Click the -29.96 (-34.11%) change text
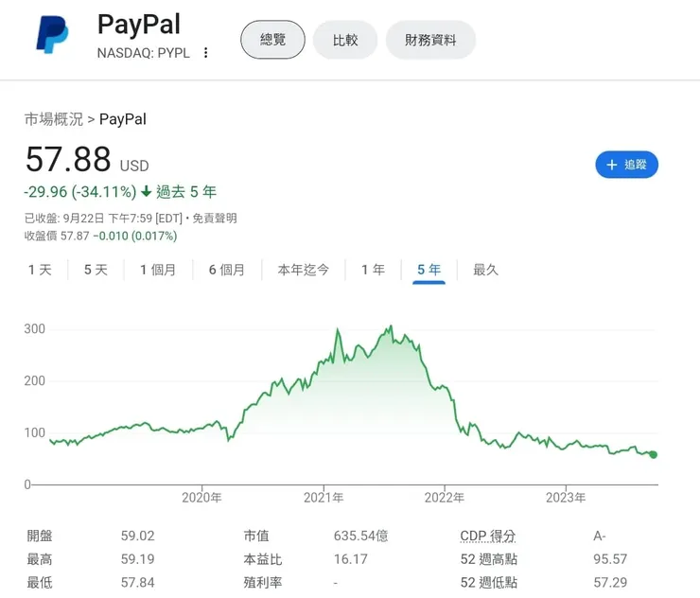Viewport: 700px width, 598px height. pos(79,192)
